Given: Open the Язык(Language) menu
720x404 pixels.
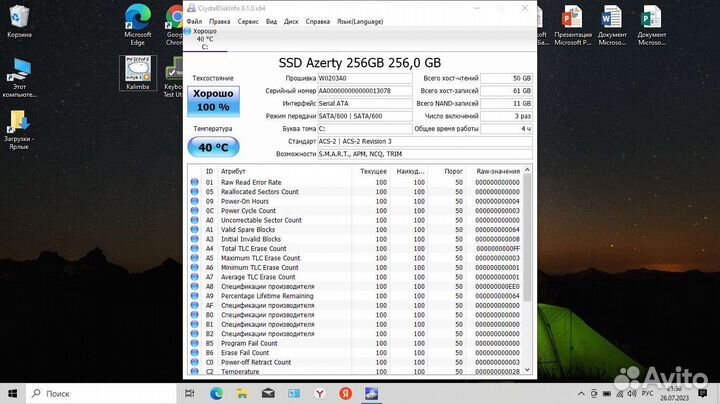Looking at the screenshot, I should [360, 21].
